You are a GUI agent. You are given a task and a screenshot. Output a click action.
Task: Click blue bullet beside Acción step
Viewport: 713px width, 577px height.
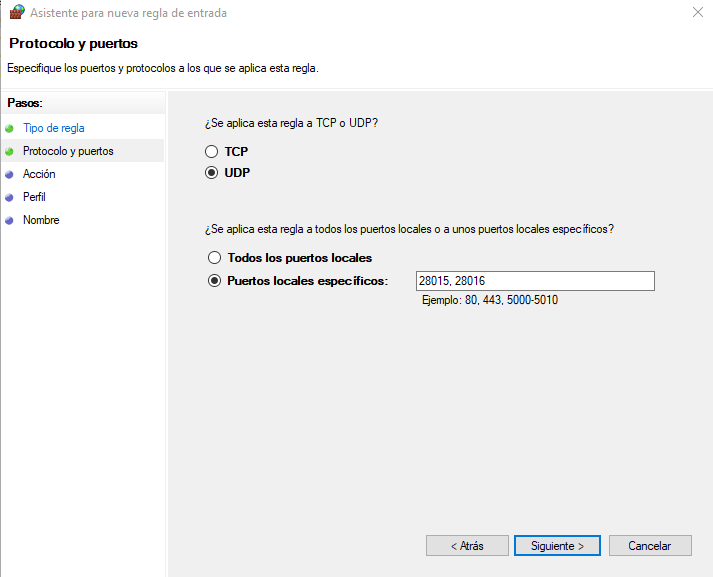[x=10, y=174]
